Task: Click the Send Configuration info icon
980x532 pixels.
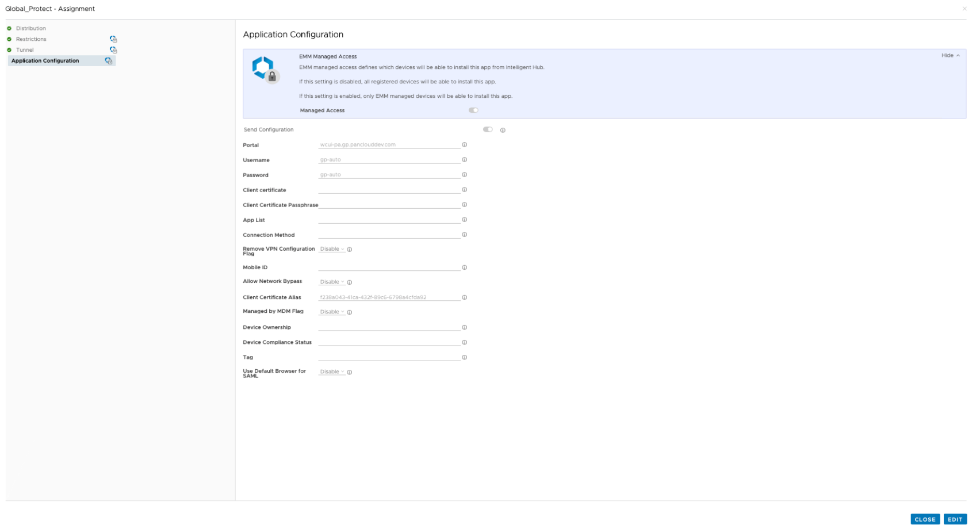Action: [503, 129]
